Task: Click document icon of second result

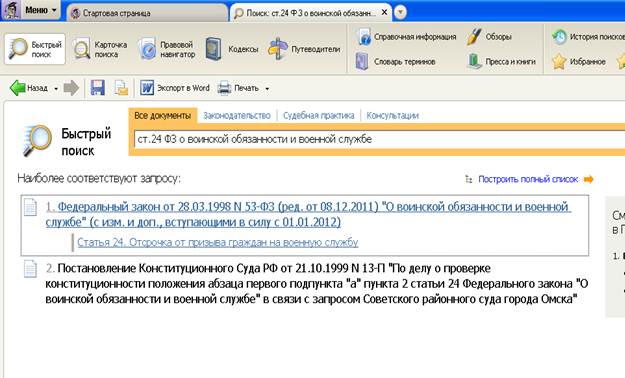Action: coord(30,269)
